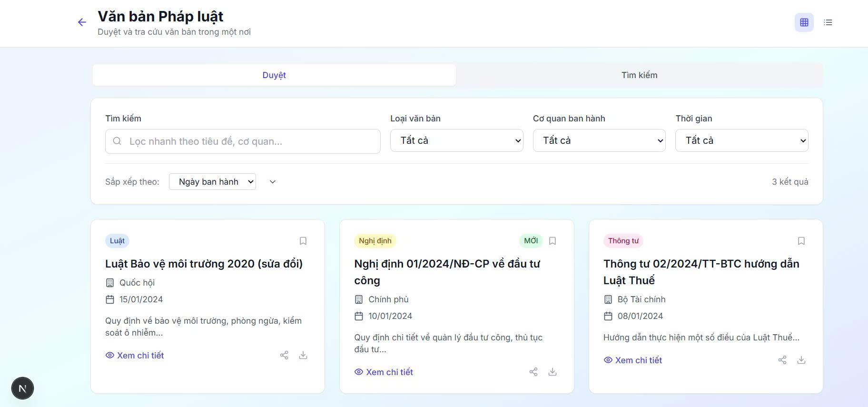Viewport: 868px width, 407px height.
Task: Switch to the Tìm kiếm tab
Action: 639,75
